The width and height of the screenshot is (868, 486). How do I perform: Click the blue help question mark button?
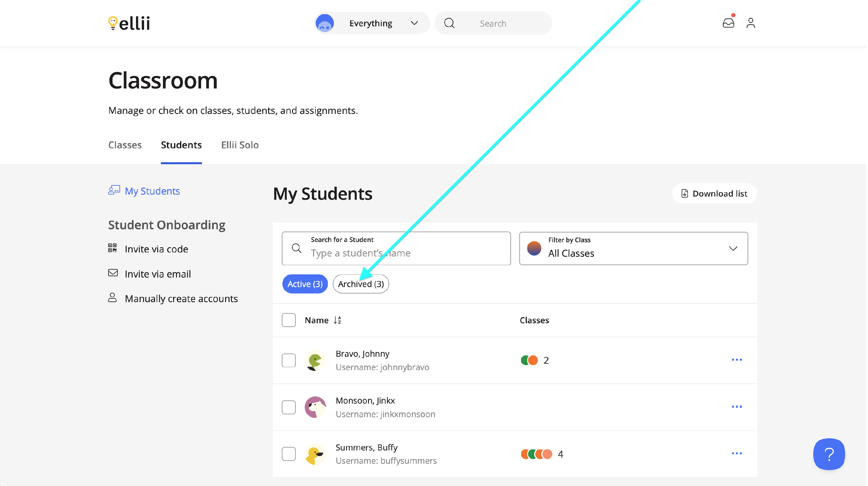829,454
